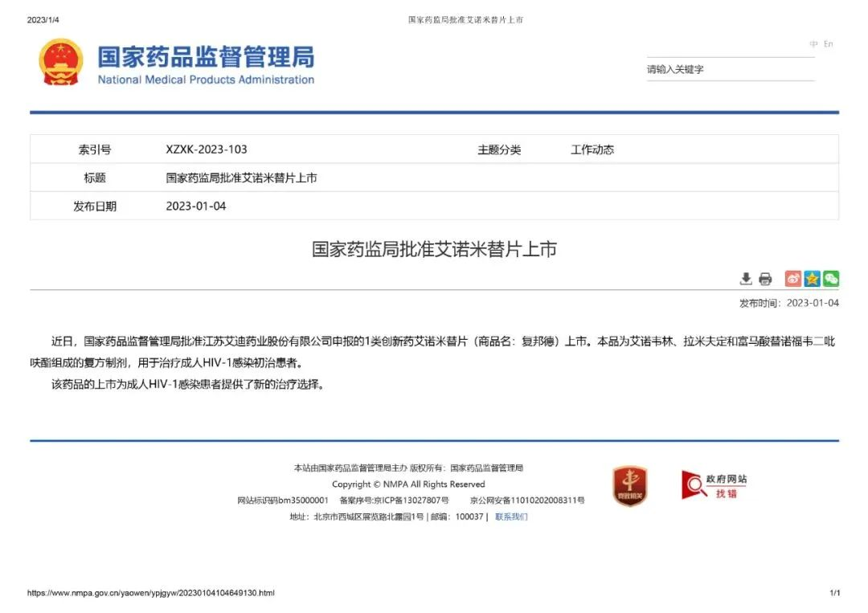Viewport: 868px width, 613px height.
Task: Click the page URL in the footer
Action: pos(151,593)
